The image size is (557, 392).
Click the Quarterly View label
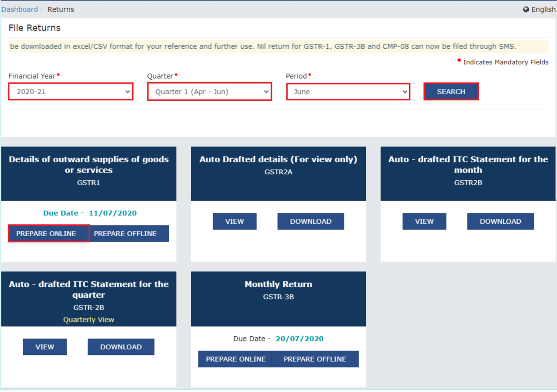pos(88,320)
